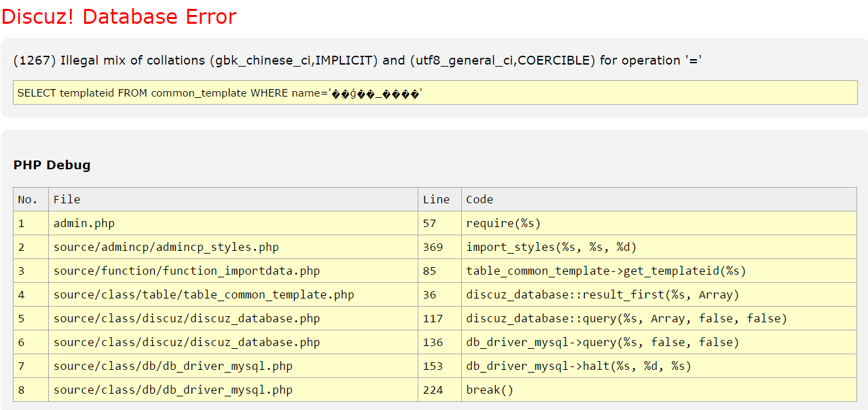Click row number 2 cell
The width and height of the screenshot is (868, 410).
31,247
